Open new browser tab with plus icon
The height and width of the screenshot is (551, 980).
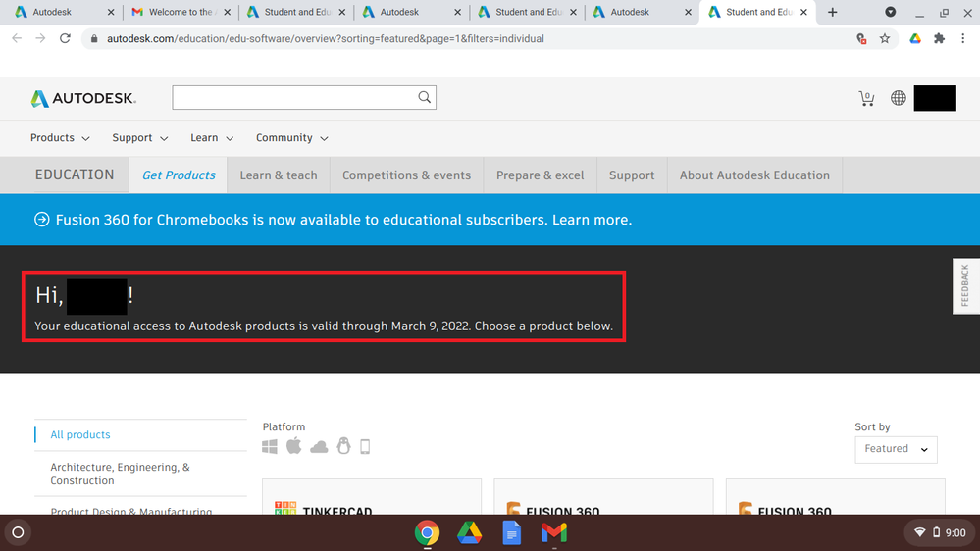click(833, 12)
